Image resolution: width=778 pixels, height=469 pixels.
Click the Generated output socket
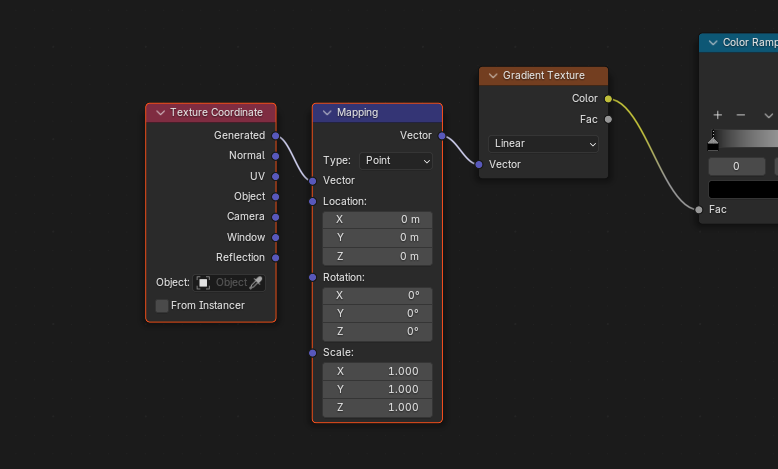tap(275, 135)
